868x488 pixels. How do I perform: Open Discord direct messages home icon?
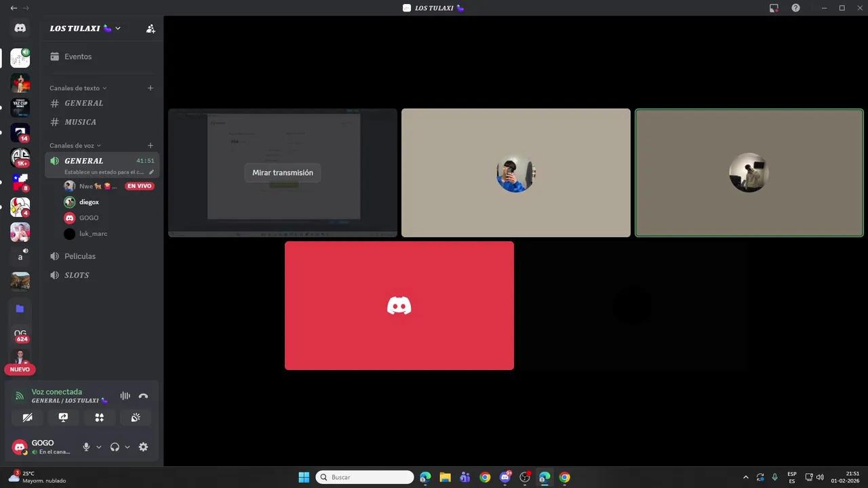(20, 28)
